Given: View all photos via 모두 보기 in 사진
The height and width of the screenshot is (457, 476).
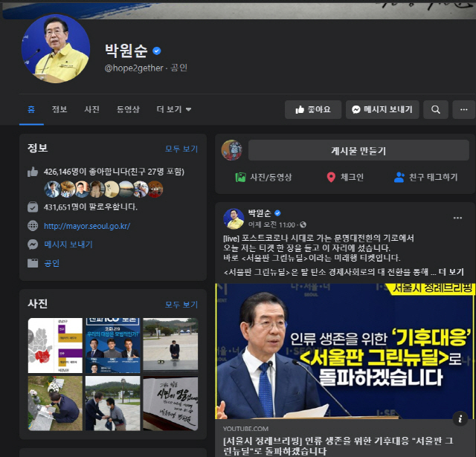Looking at the screenshot, I should [181, 305].
